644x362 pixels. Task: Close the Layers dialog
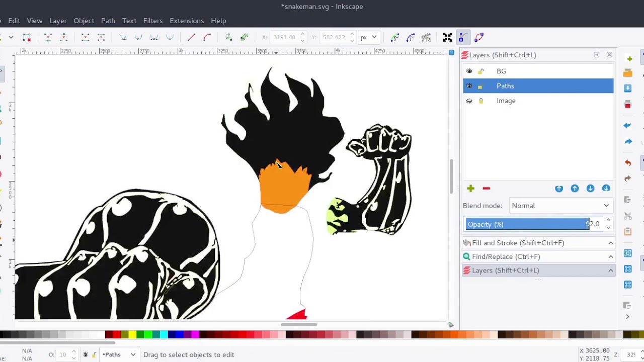tap(609, 55)
